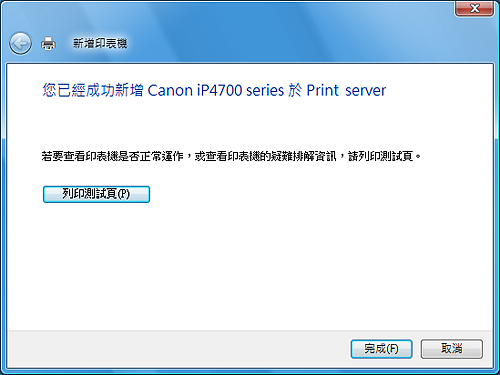Viewport: 500px width, 375px height.
Task: Click the 請列印測試頁 phrase
Action: pyautogui.click(x=381, y=156)
